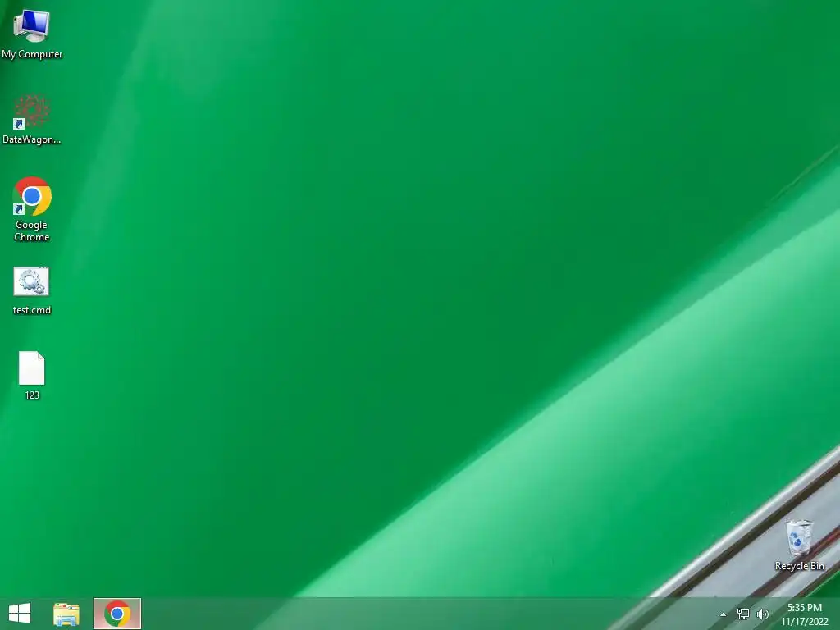
Task: Open the network status tray icon
Action: pos(743,614)
